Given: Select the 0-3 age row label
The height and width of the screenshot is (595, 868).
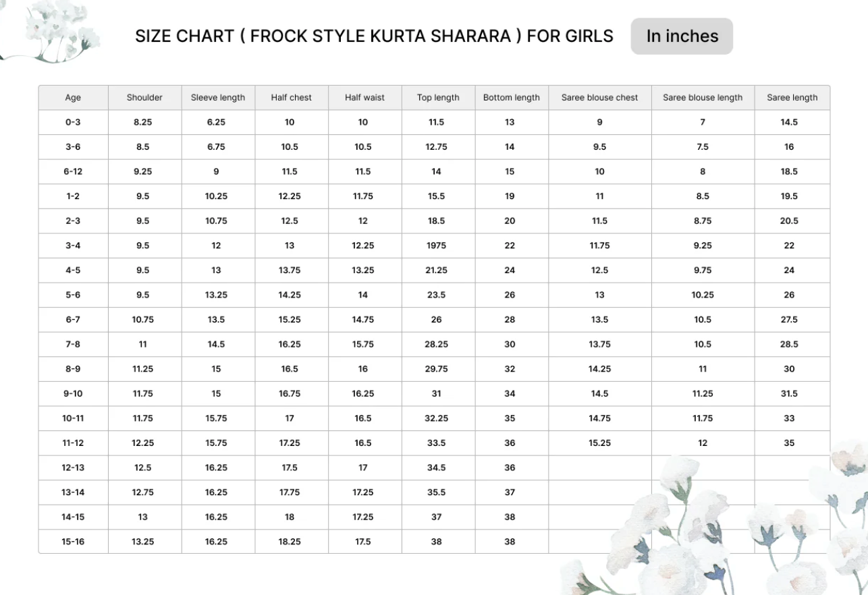Looking at the screenshot, I should pyautogui.click(x=73, y=122).
